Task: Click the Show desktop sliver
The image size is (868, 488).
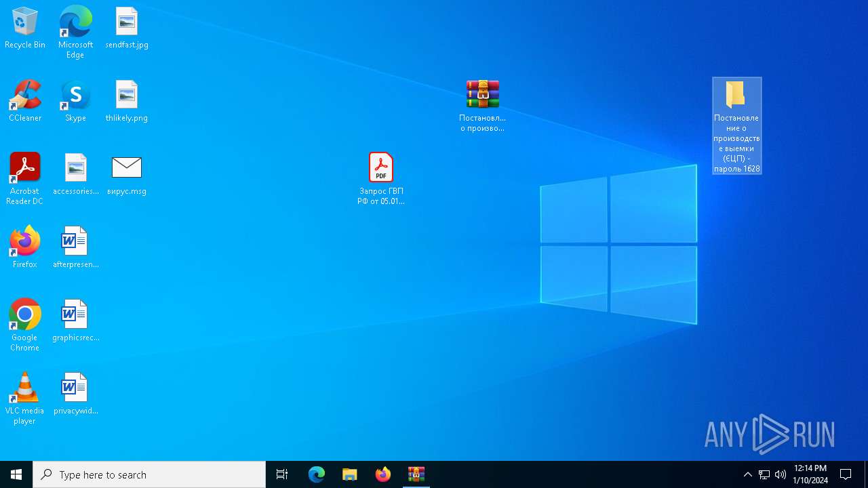Action: click(866, 474)
